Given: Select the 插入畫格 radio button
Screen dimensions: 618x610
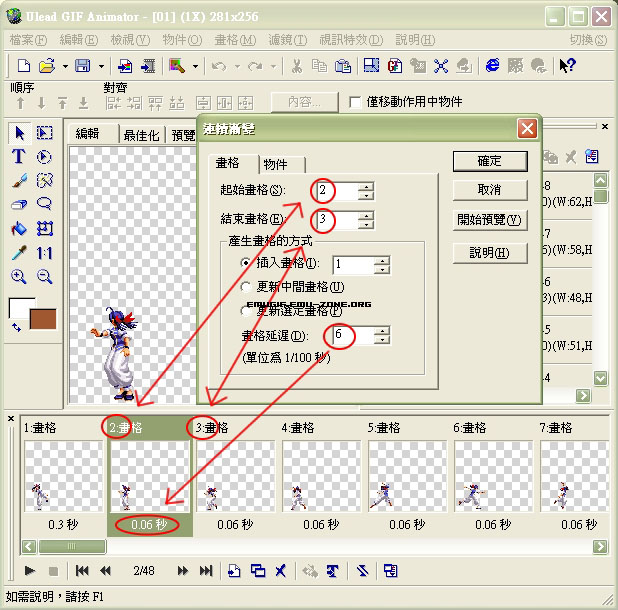Looking at the screenshot, I should (x=246, y=262).
